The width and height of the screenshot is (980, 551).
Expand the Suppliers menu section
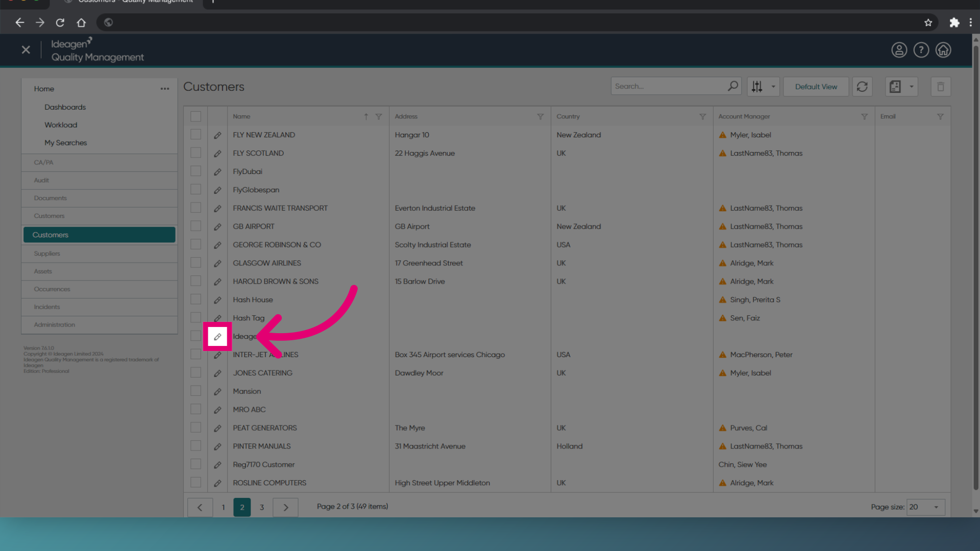[x=100, y=254]
